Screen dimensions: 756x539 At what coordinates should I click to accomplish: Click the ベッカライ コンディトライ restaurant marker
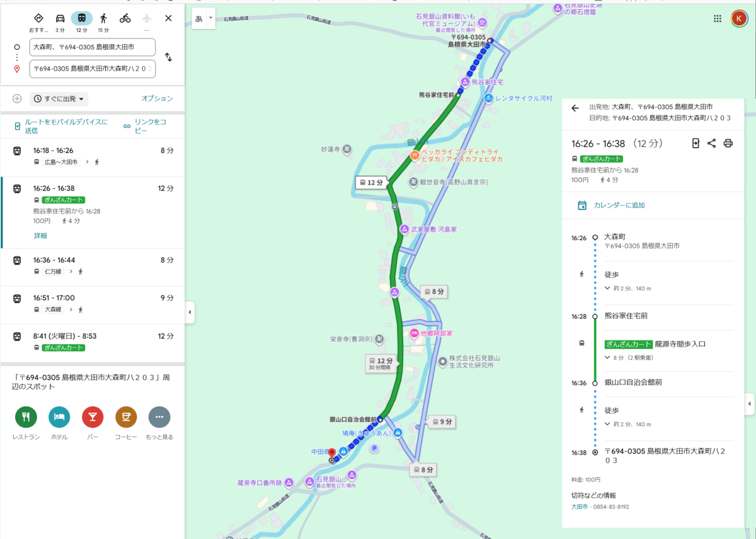(415, 155)
